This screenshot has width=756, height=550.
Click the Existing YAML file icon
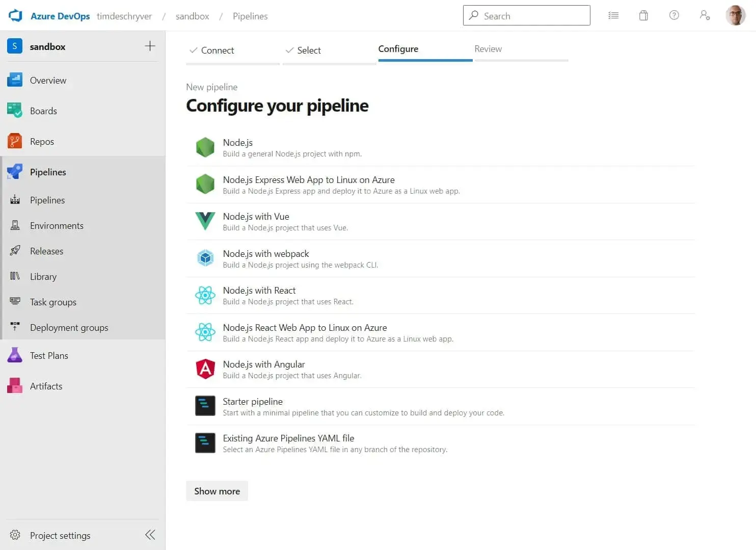point(205,443)
